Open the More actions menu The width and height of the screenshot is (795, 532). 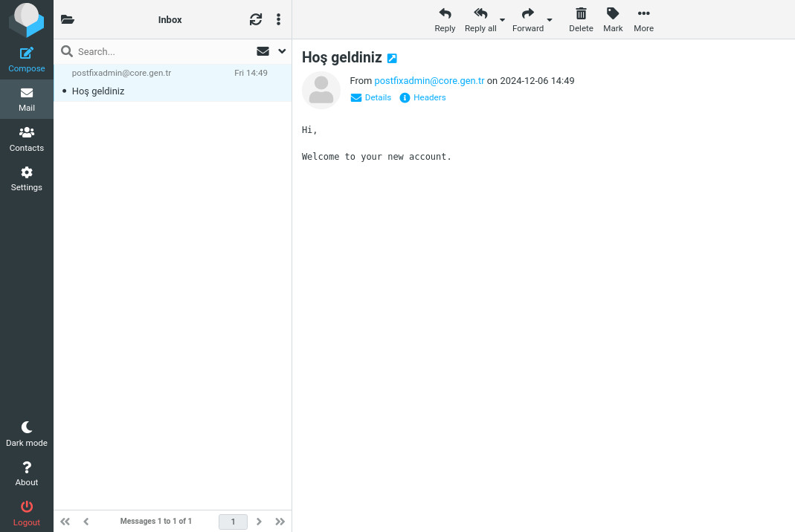[643, 20]
